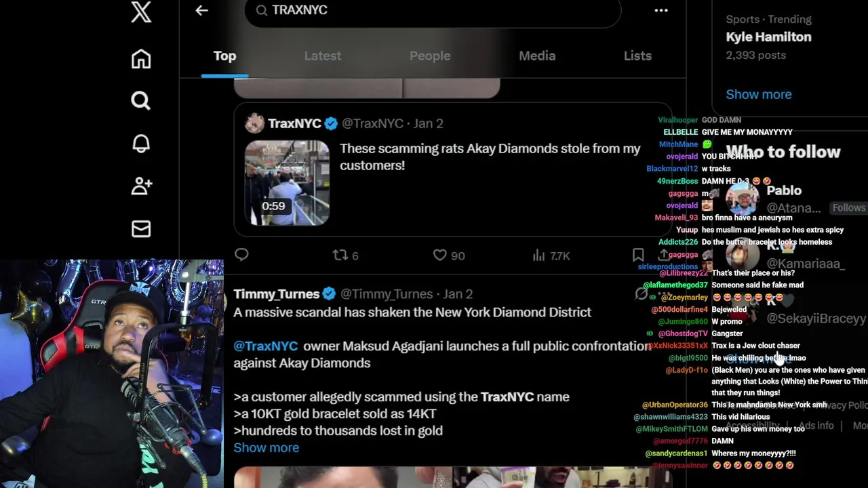Show more trending topics
Viewport: 868px width, 488px height.
point(758,94)
